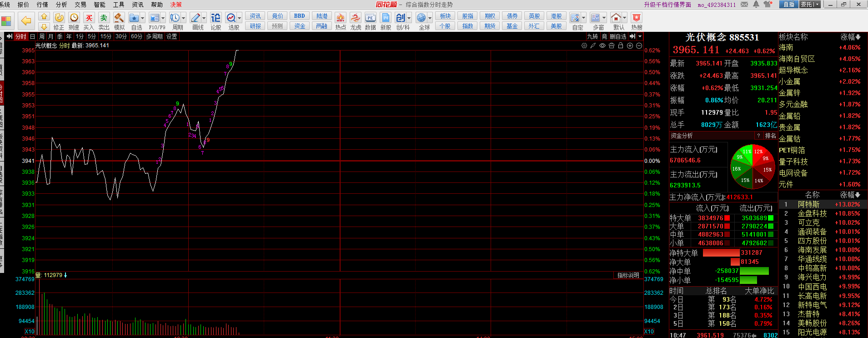Expand the 周期 dropdown arrow
Image resolution: width=868 pixels, height=338 pixels.
183,18
